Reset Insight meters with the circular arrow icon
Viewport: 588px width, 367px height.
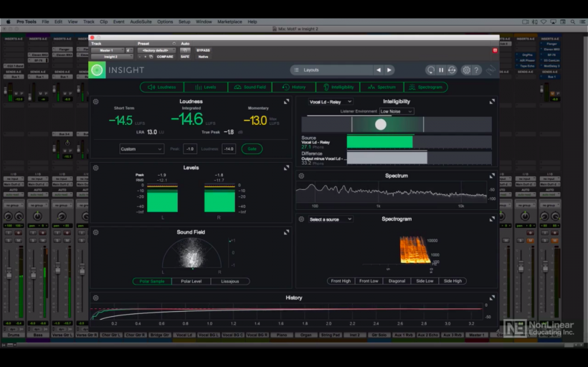430,70
